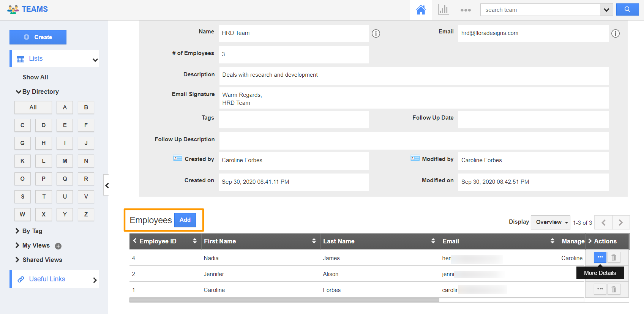Viewport: 644px width, 314px height.
Task: Filter directory by letter H
Action: coord(44,143)
